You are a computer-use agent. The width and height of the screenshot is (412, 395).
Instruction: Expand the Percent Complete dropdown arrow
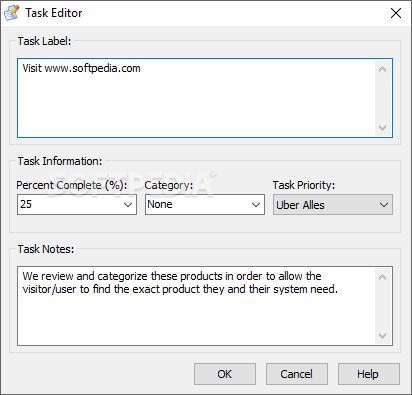point(128,205)
